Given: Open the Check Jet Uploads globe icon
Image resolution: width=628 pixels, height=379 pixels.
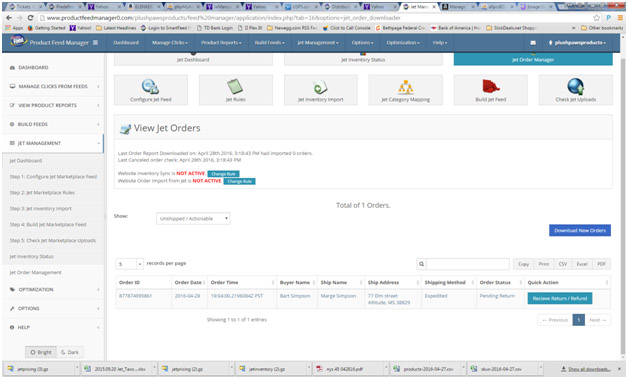Looking at the screenshot, I should coord(576,87).
